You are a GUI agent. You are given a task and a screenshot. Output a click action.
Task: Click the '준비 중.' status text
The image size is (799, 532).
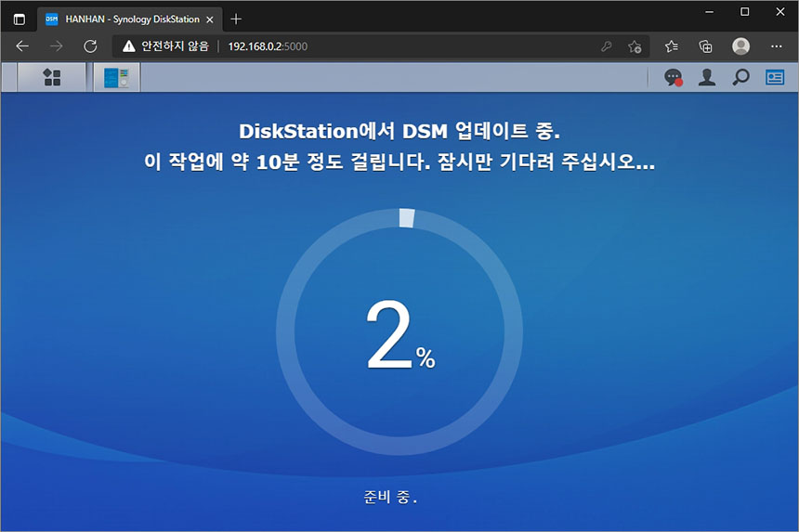pos(390,497)
